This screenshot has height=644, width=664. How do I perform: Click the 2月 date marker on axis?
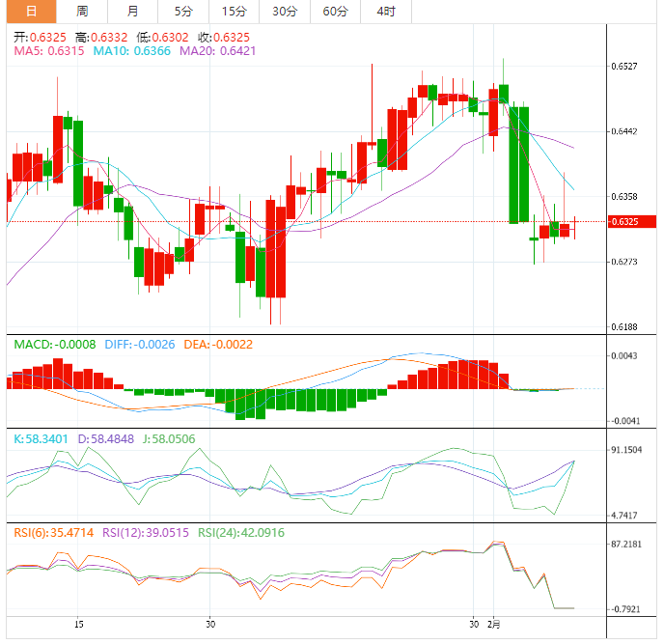click(494, 625)
